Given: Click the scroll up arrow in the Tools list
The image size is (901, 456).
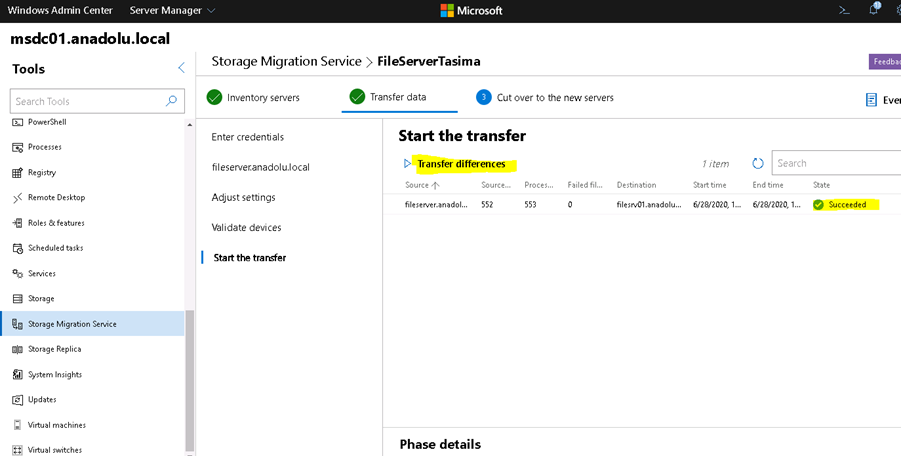Looking at the screenshot, I should [x=190, y=125].
